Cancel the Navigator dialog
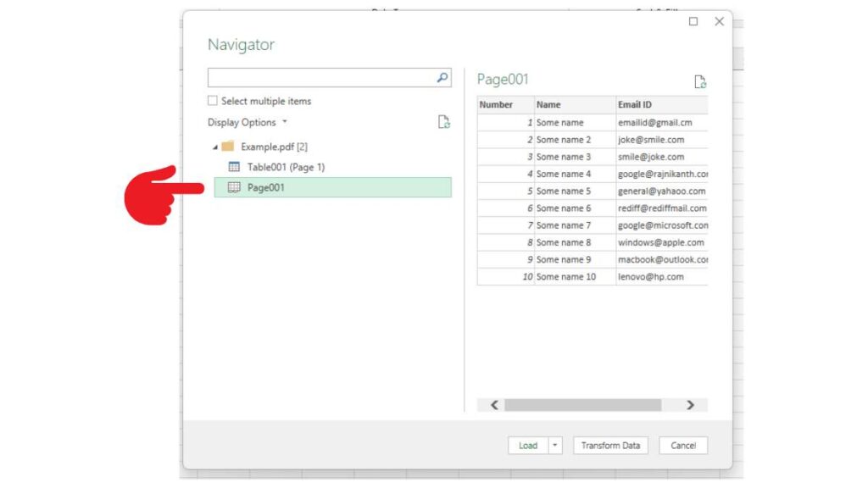 click(682, 445)
